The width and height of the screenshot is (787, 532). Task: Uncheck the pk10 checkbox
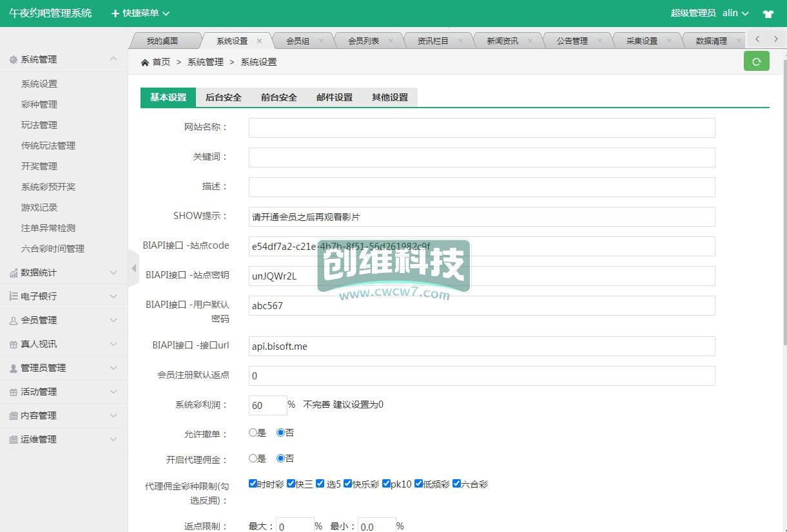click(x=386, y=484)
